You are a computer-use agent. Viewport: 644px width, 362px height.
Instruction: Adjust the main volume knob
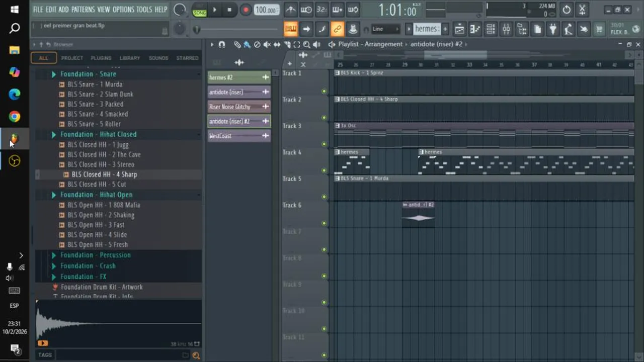pos(180,10)
